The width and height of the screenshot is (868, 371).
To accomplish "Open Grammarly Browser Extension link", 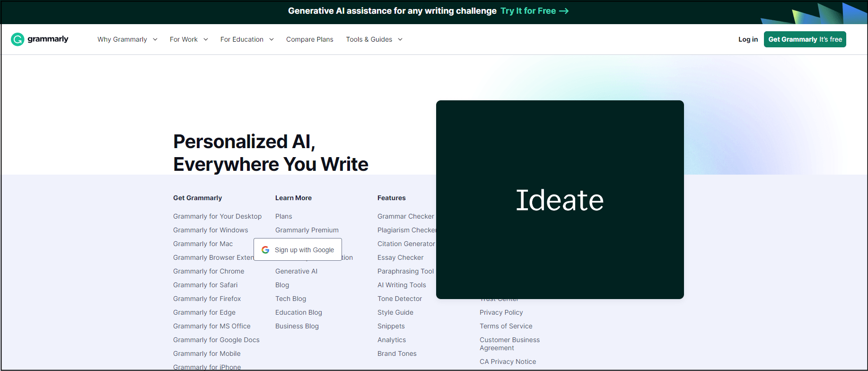I will point(213,257).
